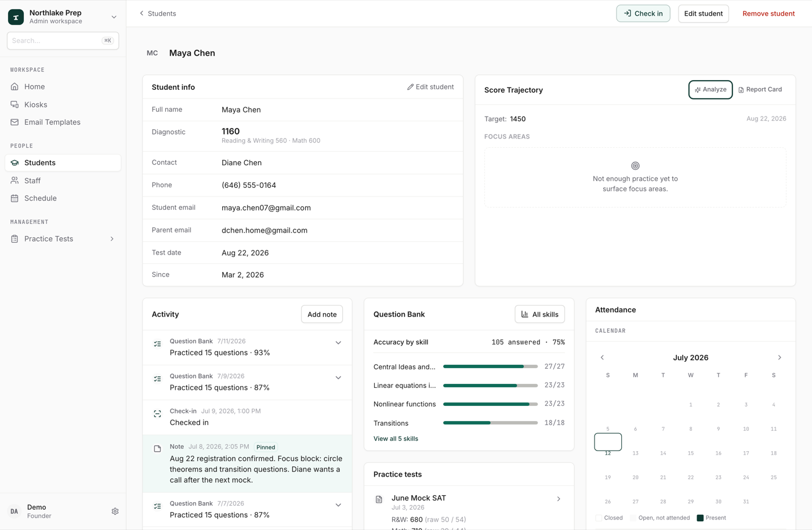Select July 15 on calendar

691,453
